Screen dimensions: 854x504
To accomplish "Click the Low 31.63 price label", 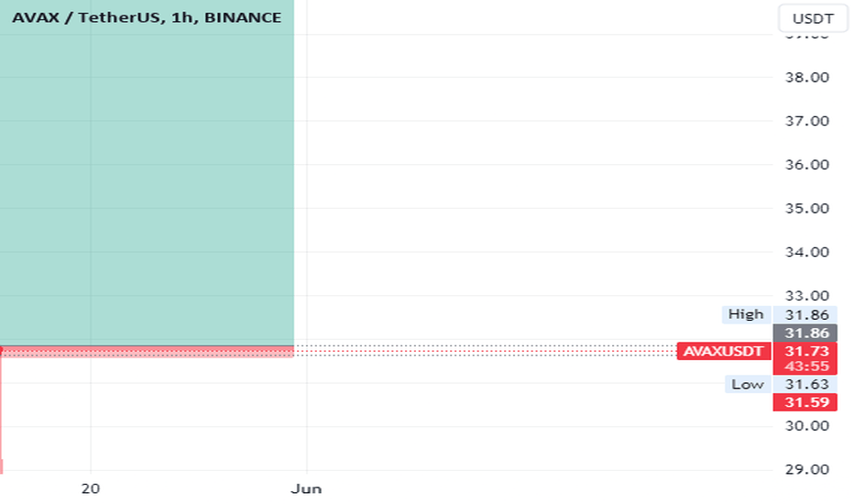I will [x=781, y=384].
